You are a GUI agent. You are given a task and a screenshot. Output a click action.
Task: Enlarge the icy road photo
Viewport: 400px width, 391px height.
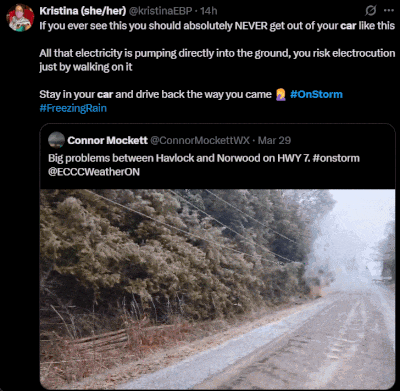[218, 289]
